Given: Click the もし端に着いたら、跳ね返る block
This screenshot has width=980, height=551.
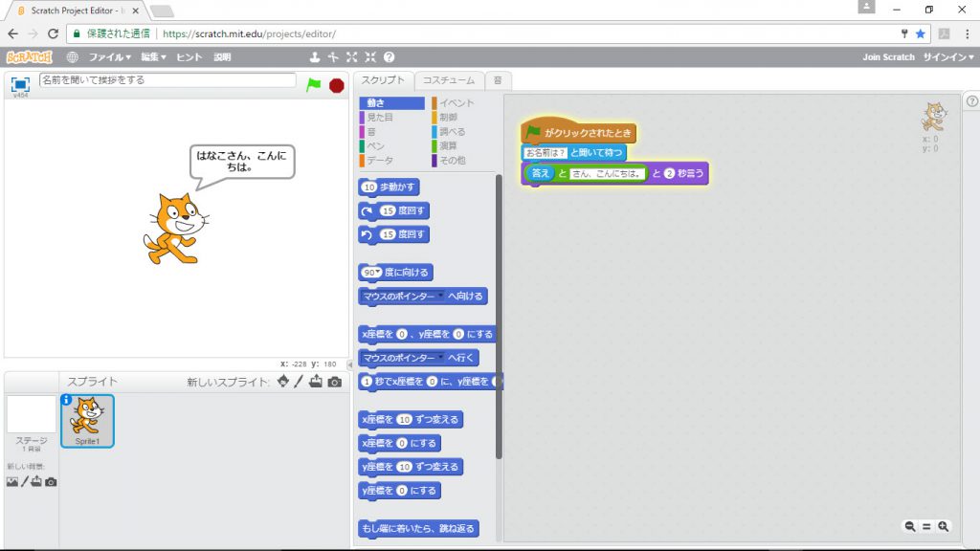Looking at the screenshot, I should (x=419, y=528).
